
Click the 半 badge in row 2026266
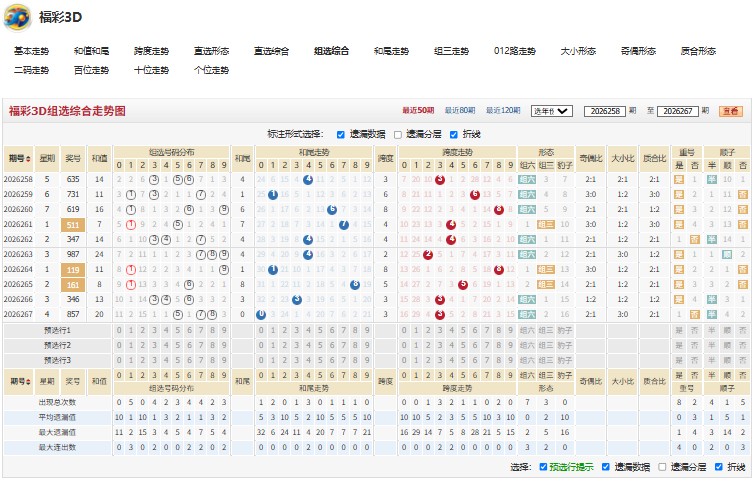(712, 299)
